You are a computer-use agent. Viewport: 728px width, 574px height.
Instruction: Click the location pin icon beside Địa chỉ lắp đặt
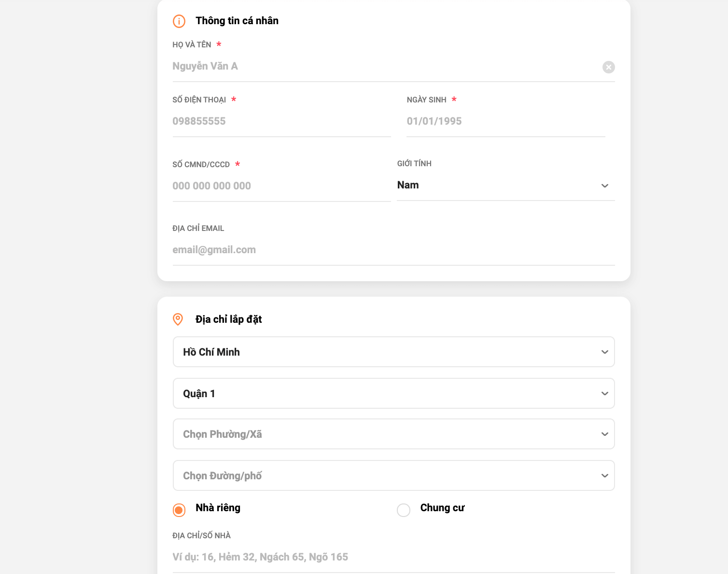[178, 319]
